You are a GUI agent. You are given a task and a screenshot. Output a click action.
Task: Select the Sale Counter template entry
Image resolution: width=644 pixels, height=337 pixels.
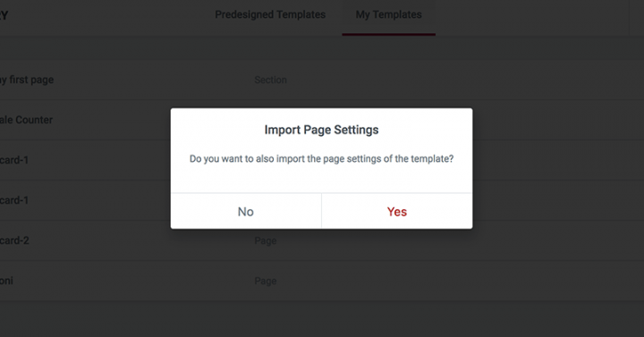[26, 120]
